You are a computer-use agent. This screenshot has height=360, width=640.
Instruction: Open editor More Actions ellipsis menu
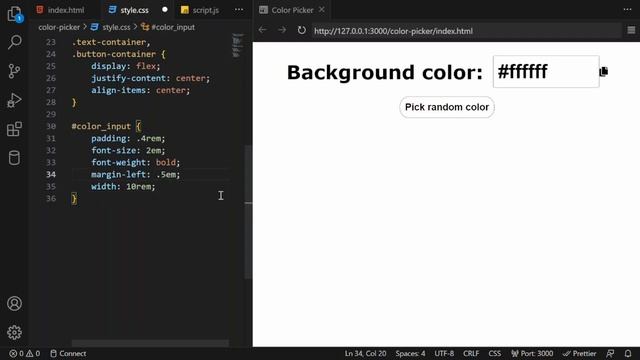[239, 9]
